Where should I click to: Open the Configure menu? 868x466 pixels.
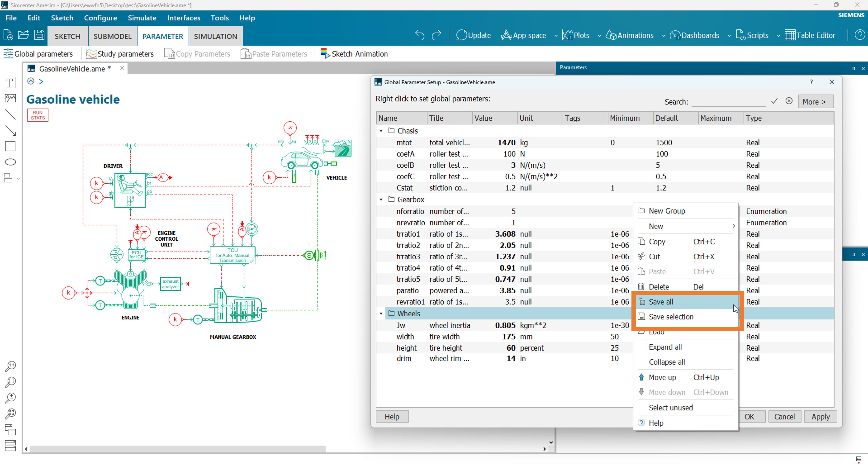click(x=100, y=18)
